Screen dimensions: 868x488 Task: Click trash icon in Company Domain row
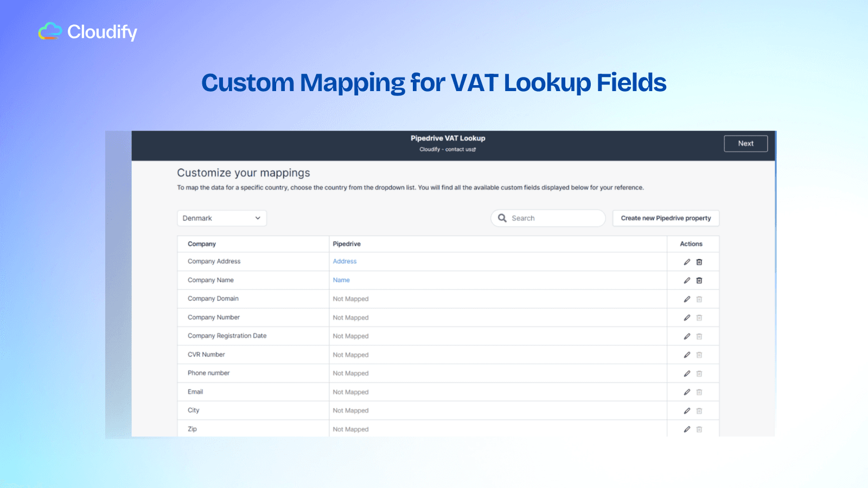pyautogui.click(x=699, y=299)
